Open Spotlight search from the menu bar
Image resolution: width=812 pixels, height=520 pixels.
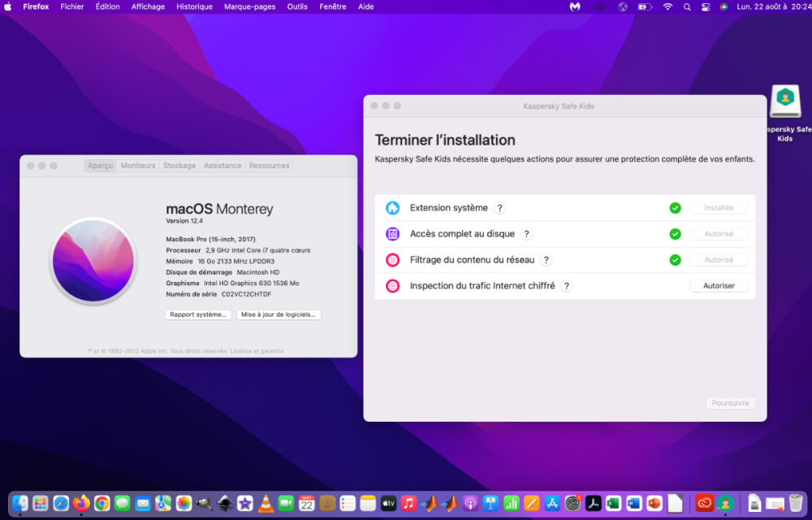[687, 6]
